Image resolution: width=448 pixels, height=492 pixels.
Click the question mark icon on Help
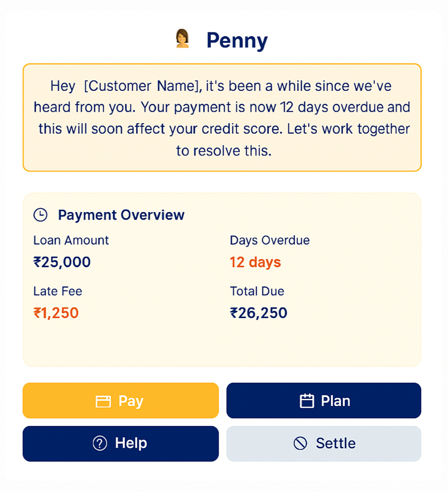click(x=100, y=444)
